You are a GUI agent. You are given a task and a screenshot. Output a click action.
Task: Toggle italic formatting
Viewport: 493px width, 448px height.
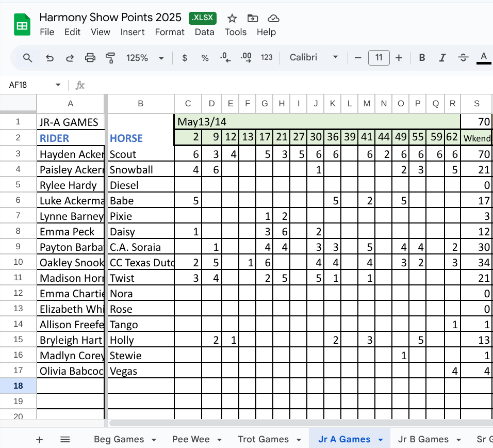[x=442, y=58]
